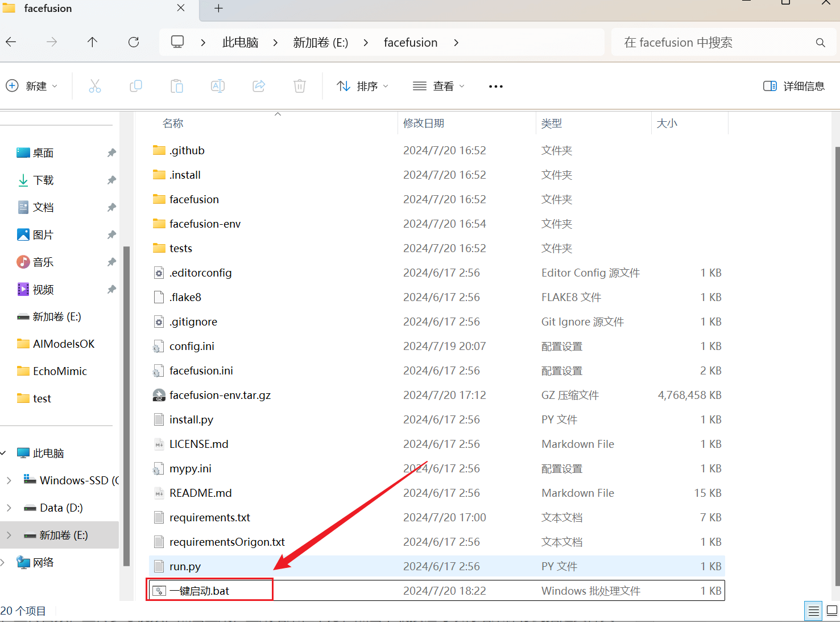Open the 排序 sort dropdown
The image size is (840, 622).
pyautogui.click(x=363, y=86)
